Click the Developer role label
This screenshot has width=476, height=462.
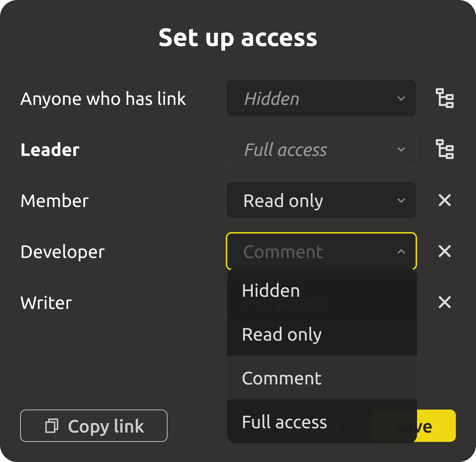point(63,252)
